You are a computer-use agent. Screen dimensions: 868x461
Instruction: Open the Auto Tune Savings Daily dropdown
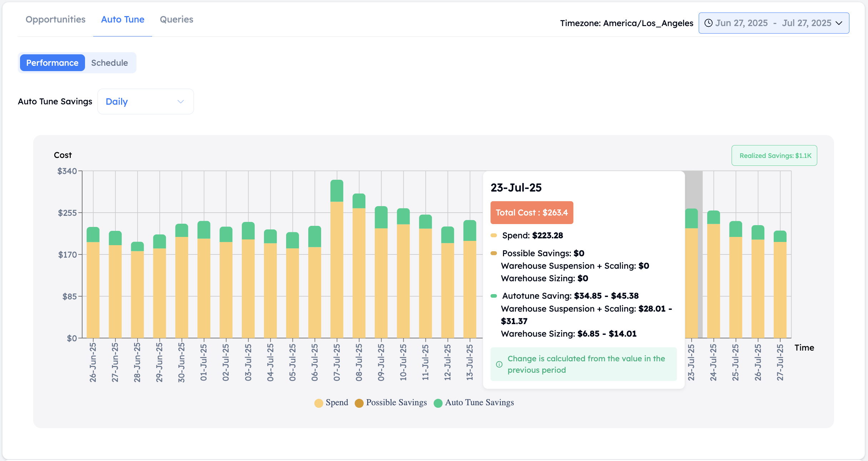tap(146, 101)
